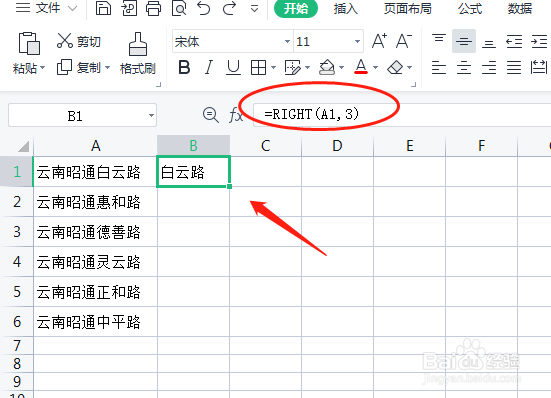Click the red font color A
This screenshot has width=551, height=398.
click(x=361, y=67)
